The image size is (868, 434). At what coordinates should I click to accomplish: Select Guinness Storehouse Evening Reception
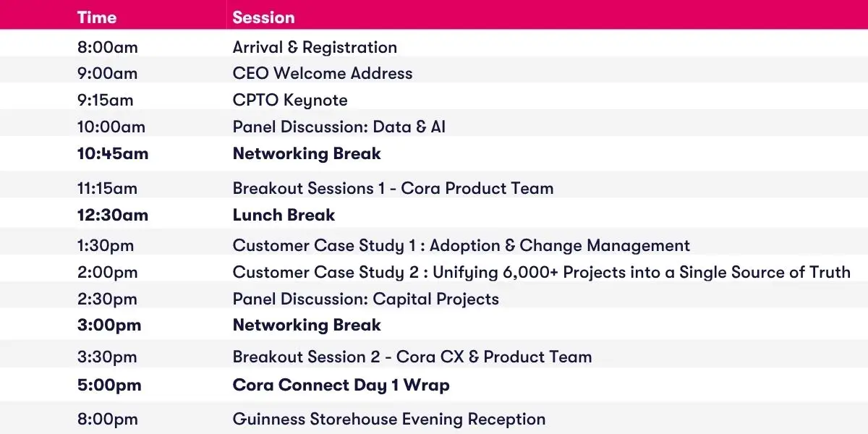[389, 419]
